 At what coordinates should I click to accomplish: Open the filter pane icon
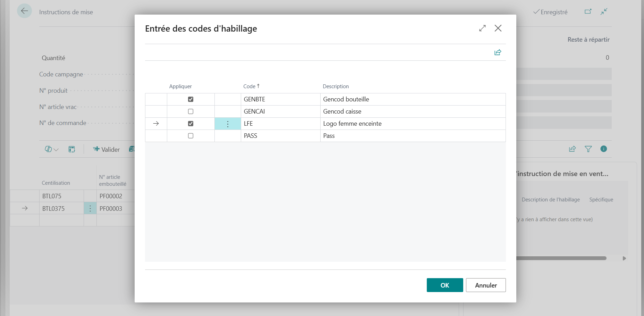[588, 149]
